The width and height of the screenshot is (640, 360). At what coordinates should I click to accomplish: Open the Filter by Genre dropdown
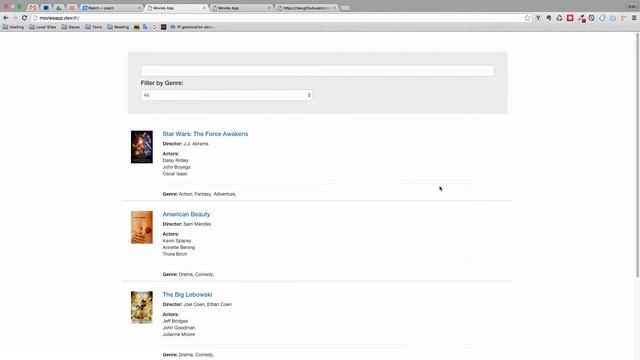227,95
